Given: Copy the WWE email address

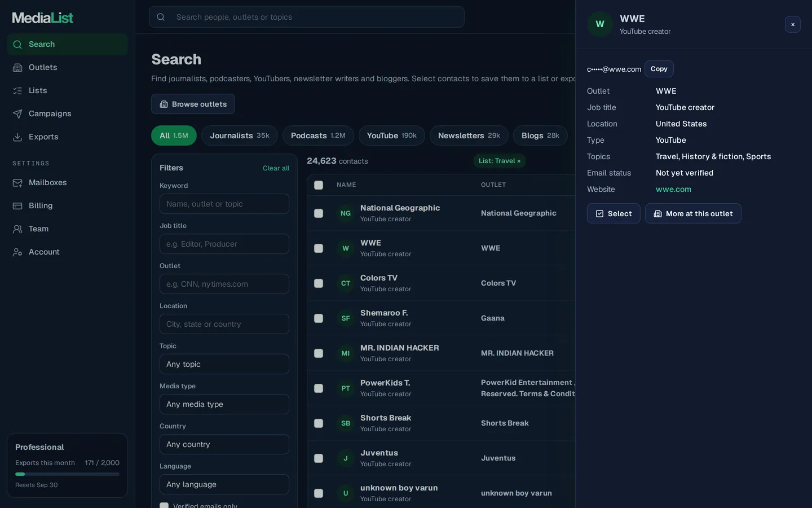Looking at the screenshot, I should point(659,69).
